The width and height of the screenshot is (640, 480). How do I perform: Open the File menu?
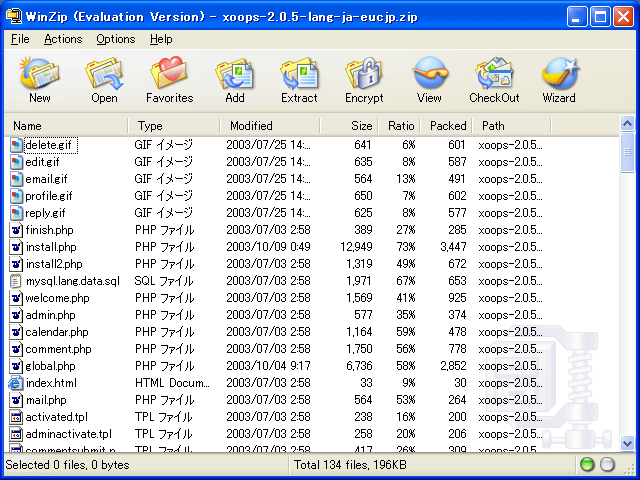coord(20,39)
